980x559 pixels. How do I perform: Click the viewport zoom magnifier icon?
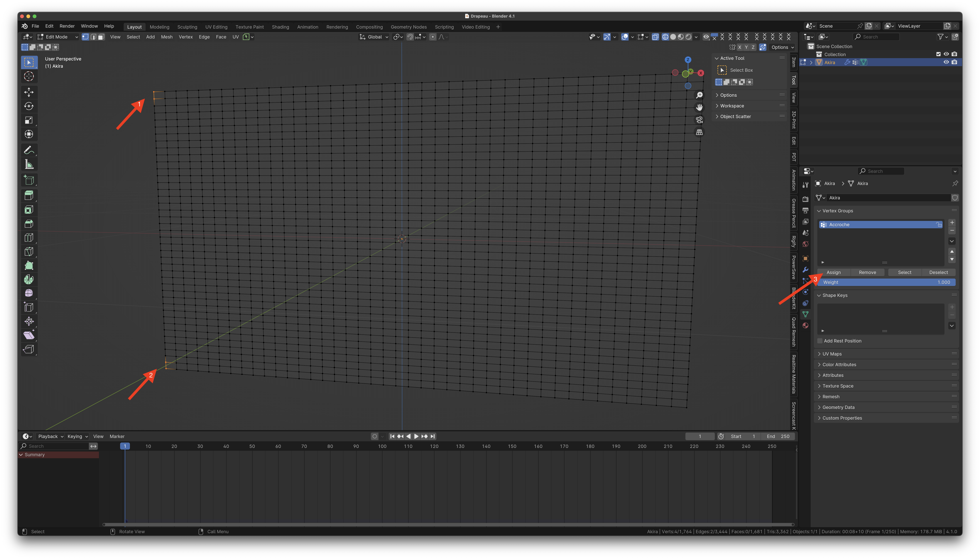tap(699, 95)
